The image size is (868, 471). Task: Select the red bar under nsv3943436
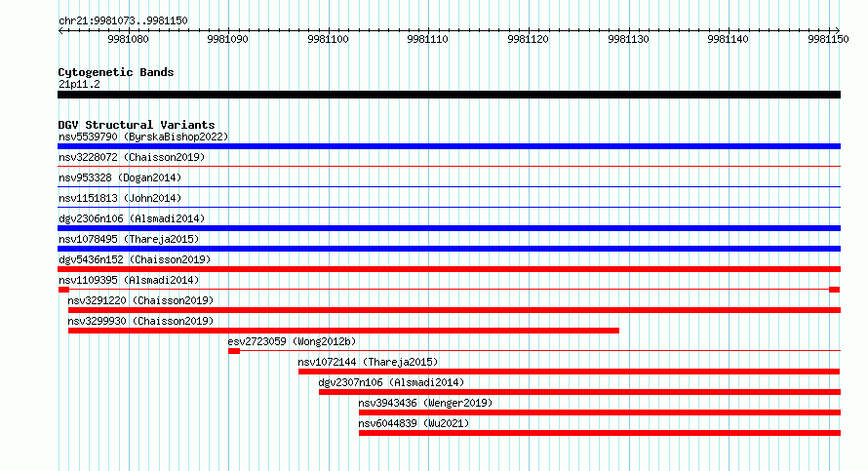pos(600,412)
